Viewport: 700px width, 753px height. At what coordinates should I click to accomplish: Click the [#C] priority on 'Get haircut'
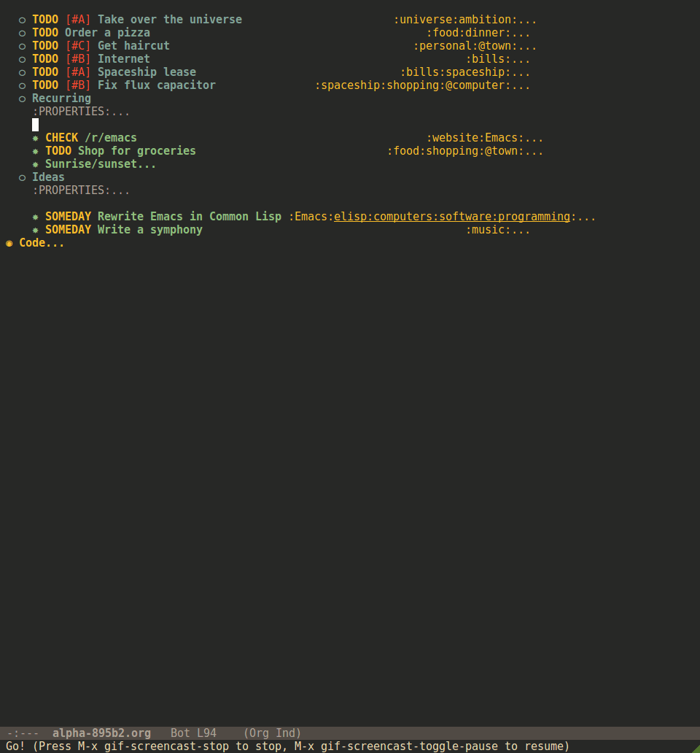[78, 46]
